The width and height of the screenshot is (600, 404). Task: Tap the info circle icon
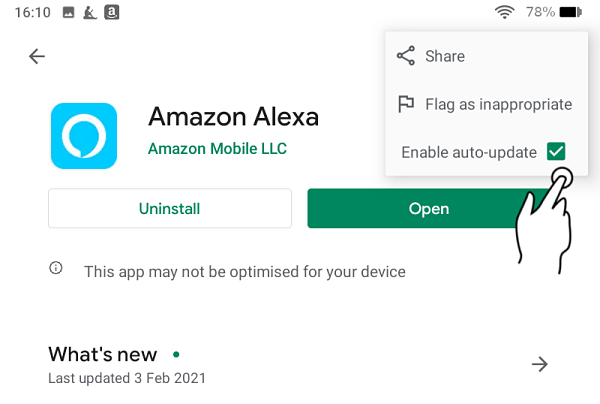click(x=56, y=268)
